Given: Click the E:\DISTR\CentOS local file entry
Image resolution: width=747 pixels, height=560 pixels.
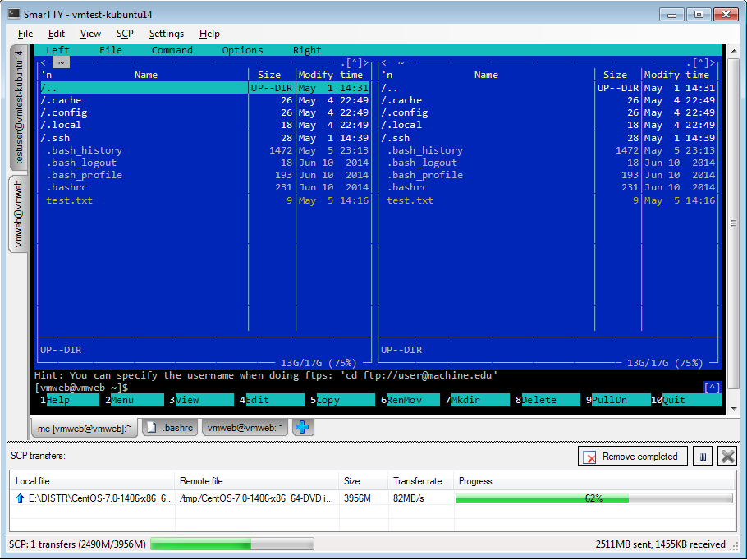Looking at the screenshot, I should [x=100, y=498].
